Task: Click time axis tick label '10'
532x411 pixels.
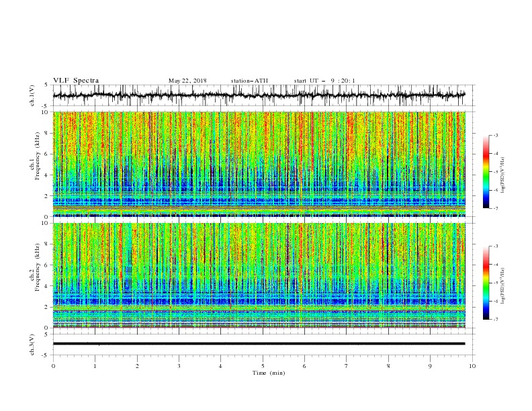Action: click(472, 366)
